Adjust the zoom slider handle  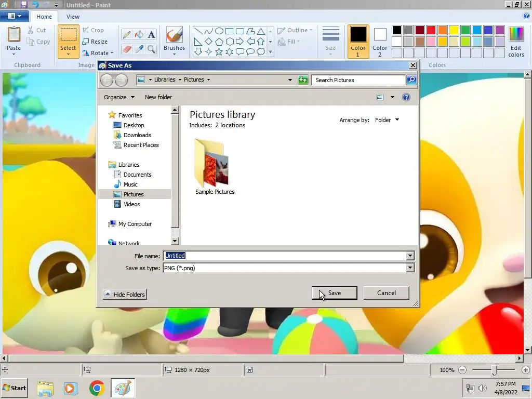[495, 370]
